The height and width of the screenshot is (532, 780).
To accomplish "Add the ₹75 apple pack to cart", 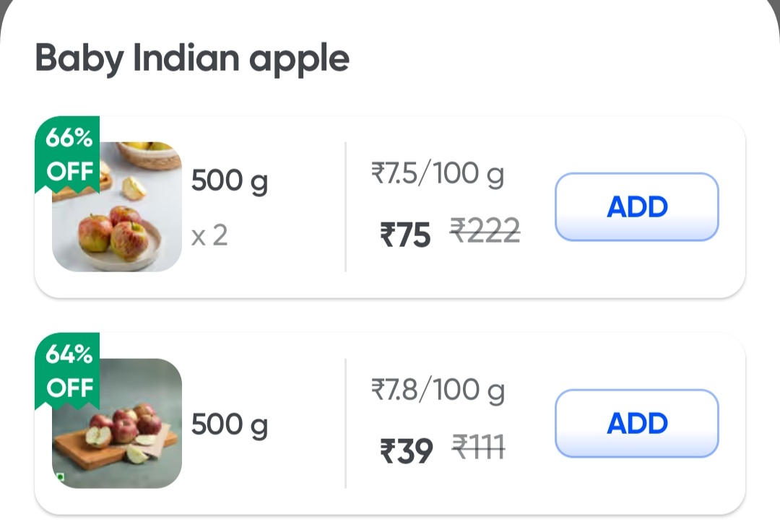I will [636, 207].
